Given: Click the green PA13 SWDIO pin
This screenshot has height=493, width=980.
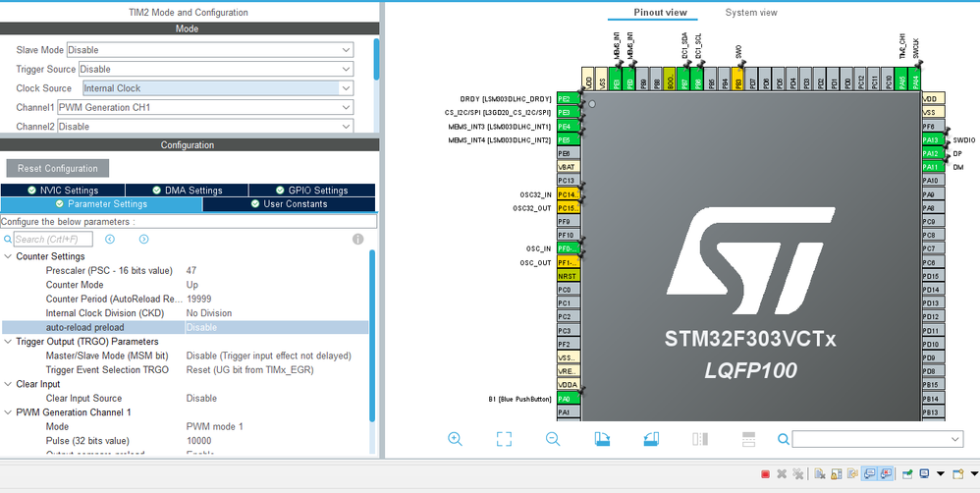Looking at the screenshot, I should coord(933,140).
